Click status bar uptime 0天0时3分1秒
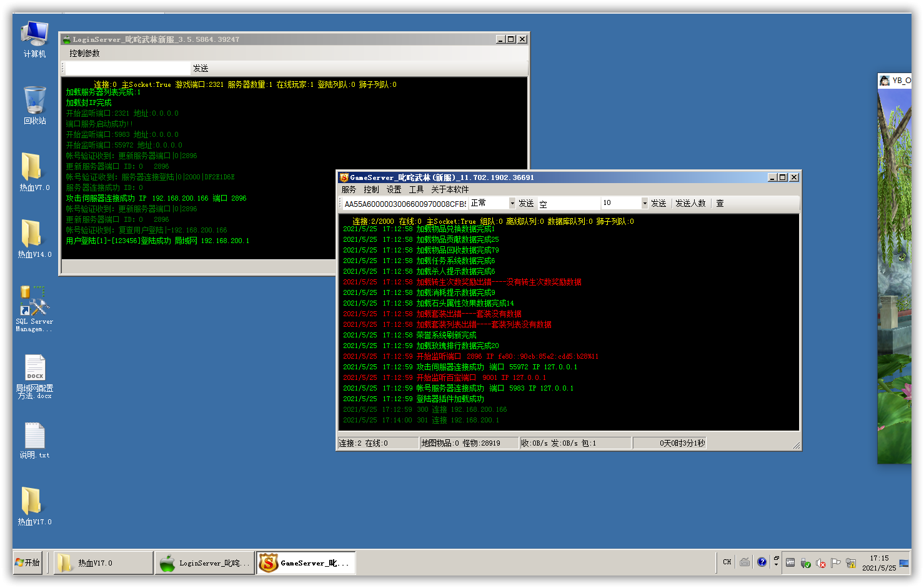 pyautogui.click(x=682, y=443)
